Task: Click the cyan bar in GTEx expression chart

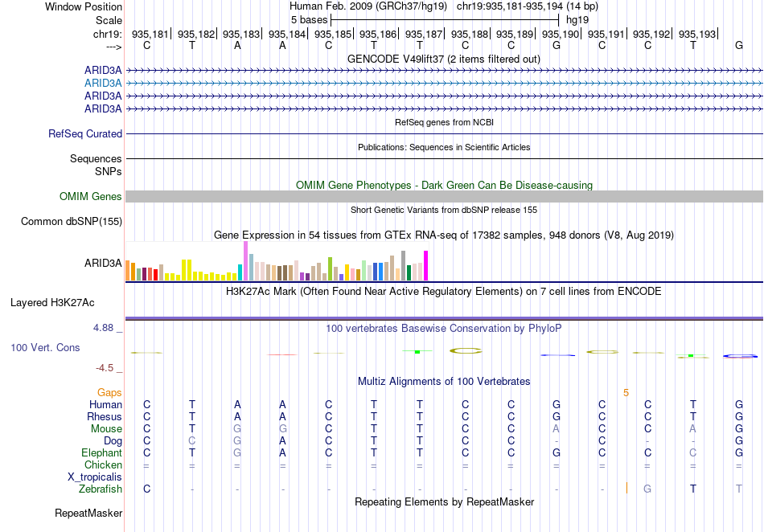Action: [x=240, y=272]
